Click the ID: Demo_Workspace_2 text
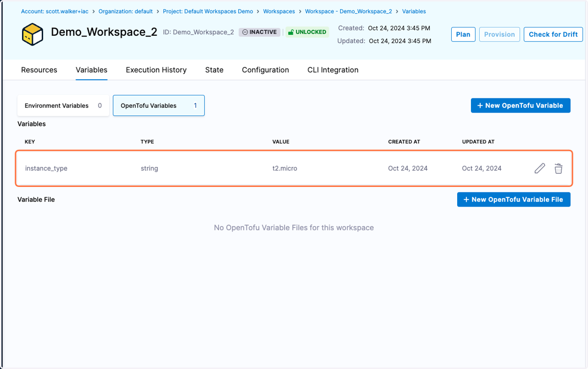This screenshot has height=369, width=588. coord(198,32)
